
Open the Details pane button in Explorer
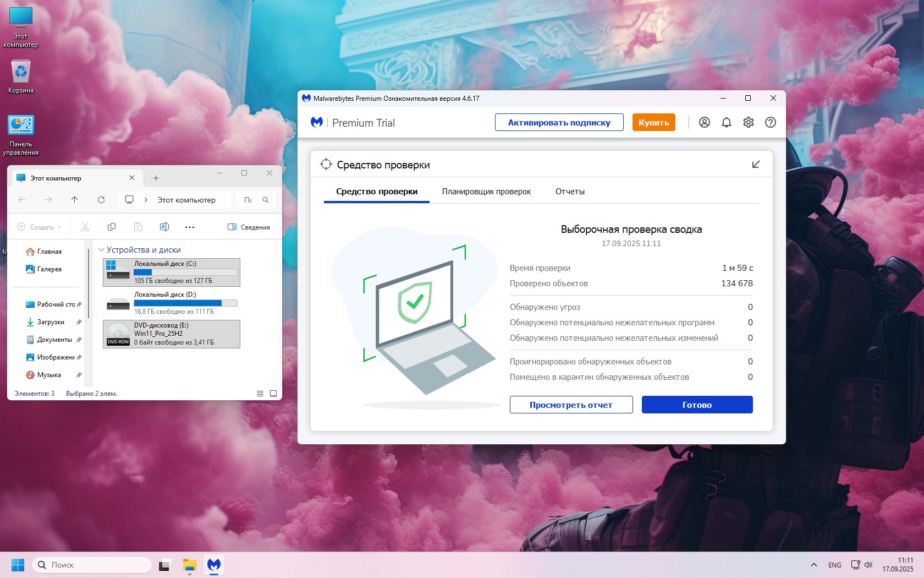point(249,227)
